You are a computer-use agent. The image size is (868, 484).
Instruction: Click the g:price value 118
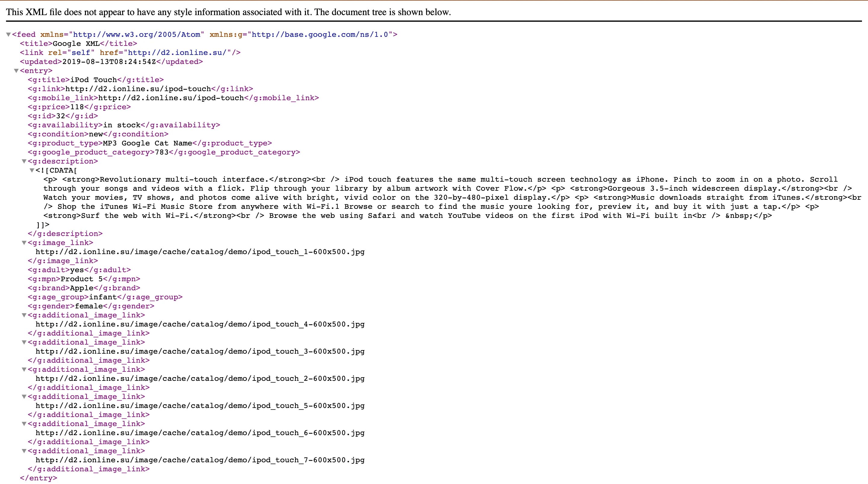tap(77, 107)
